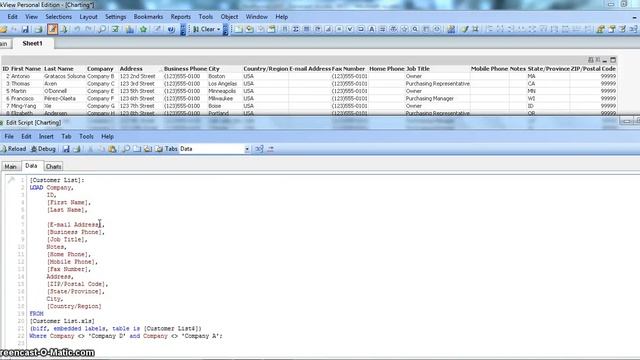This screenshot has width=640, height=360.
Task: Click the Format Painter brush icon
Action: coord(465,29)
